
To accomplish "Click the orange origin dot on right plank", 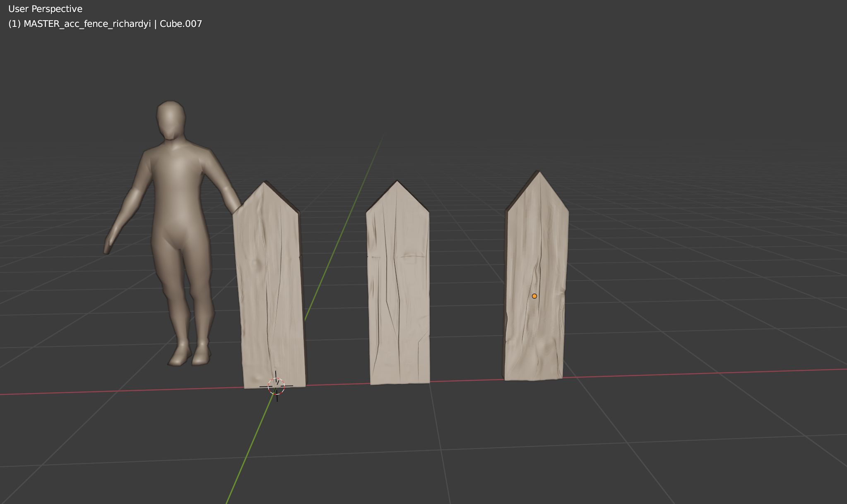I will [x=534, y=296].
